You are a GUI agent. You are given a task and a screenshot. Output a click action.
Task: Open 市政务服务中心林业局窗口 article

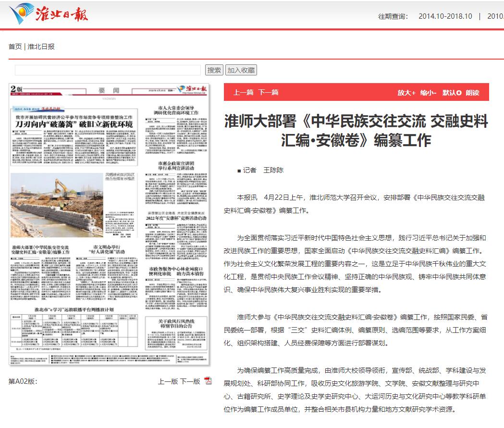pos(176,271)
